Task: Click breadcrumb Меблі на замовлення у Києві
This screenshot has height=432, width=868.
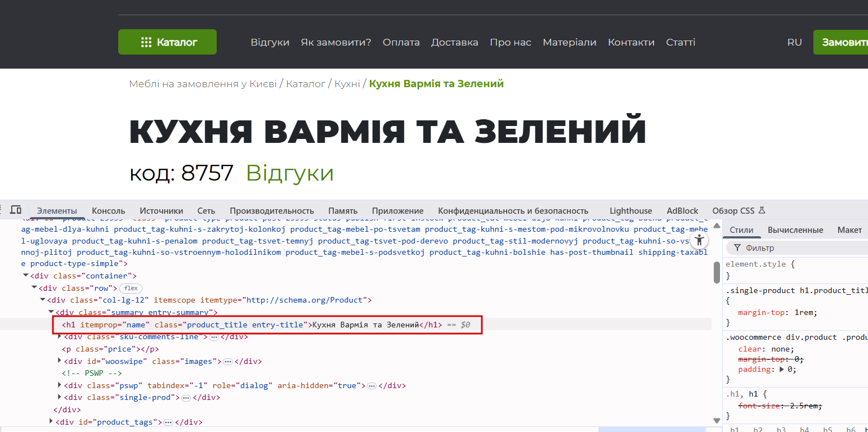Action: point(203,84)
